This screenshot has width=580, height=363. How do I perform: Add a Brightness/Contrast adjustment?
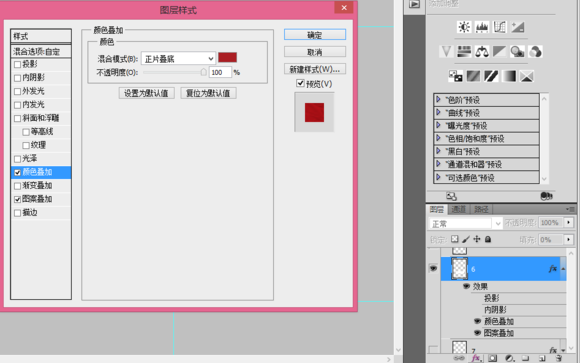click(464, 27)
